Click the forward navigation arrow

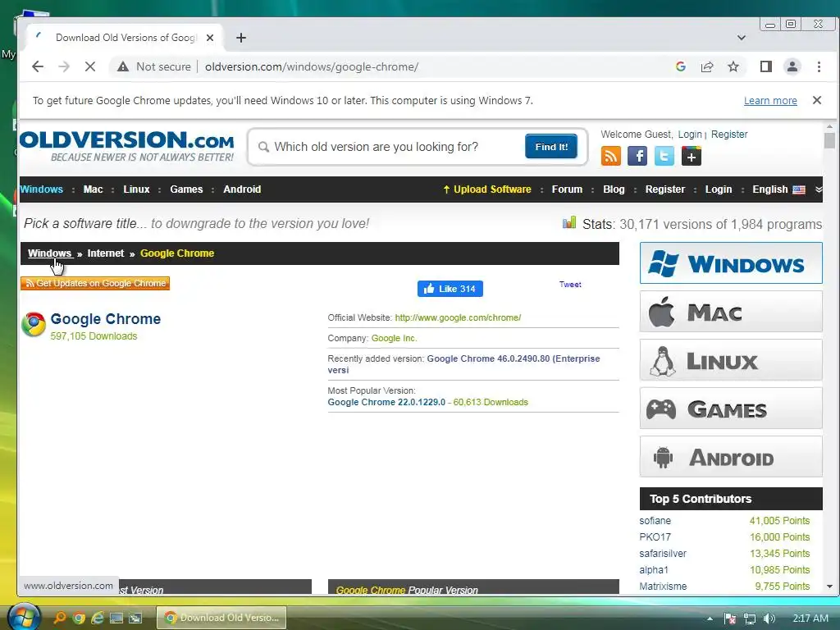pos(64,66)
